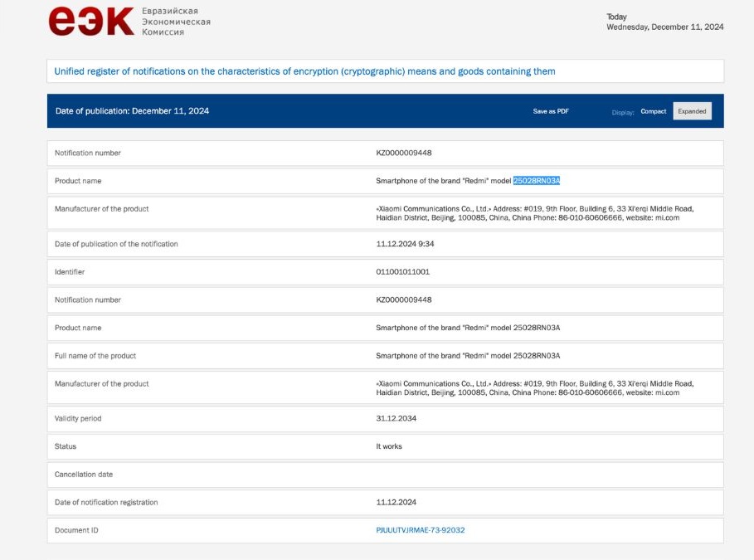Image resolution: width=754 pixels, height=560 pixels.
Task: Click the Wednesday, December 11, 2024 date text
Action: (664, 27)
